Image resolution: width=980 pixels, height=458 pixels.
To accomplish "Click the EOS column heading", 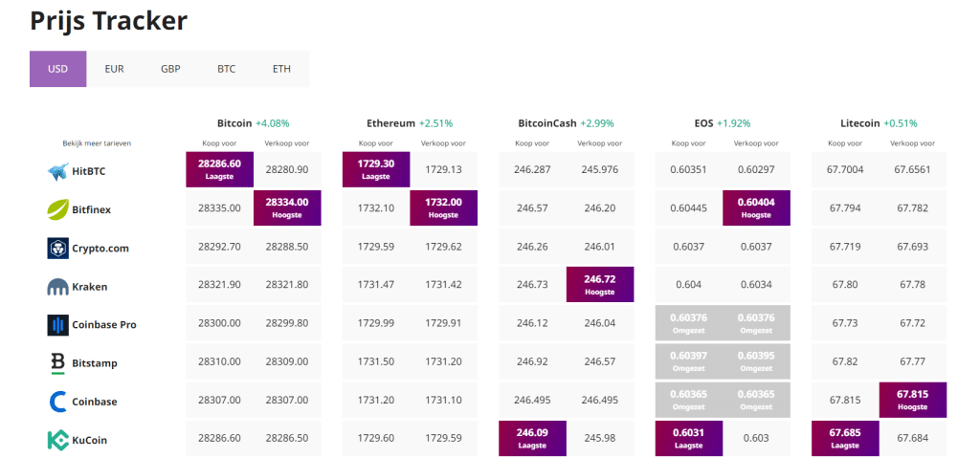I will [703, 123].
